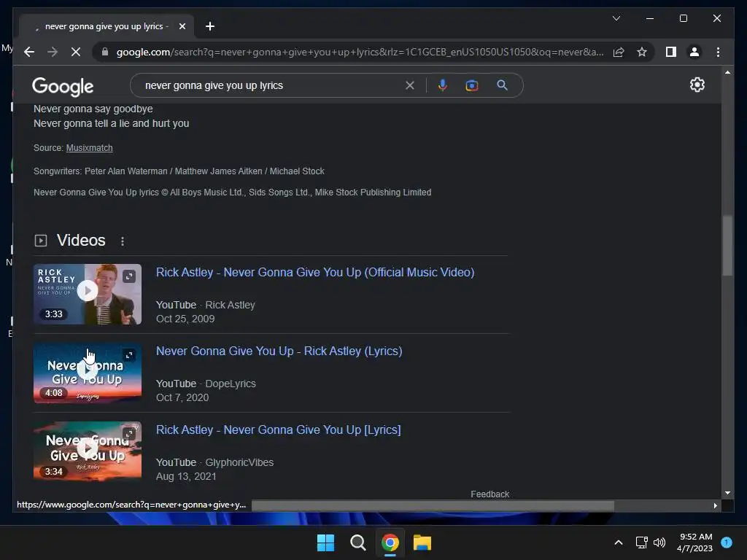Open the Musixmatch source link
This screenshot has width=747, height=560.
(x=90, y=147)
